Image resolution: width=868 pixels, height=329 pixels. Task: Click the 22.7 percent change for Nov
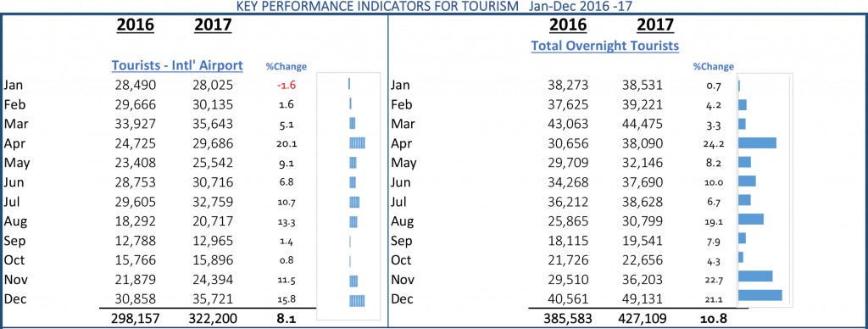point(715,281)
